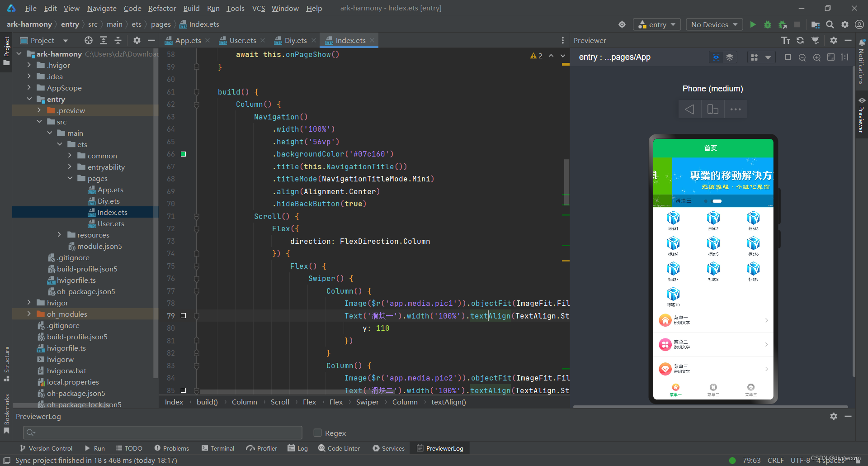Jump to next highlighted warning arrow
This screenshot has width=868, height=466.
563,56
